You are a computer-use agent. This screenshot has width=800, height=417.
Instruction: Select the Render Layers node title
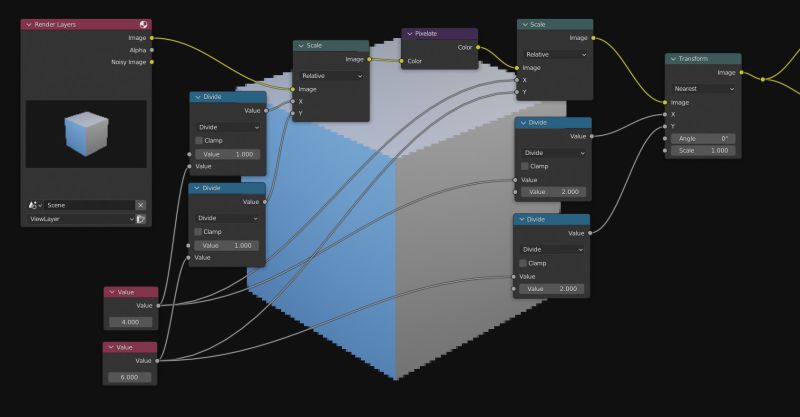point(55,24)
